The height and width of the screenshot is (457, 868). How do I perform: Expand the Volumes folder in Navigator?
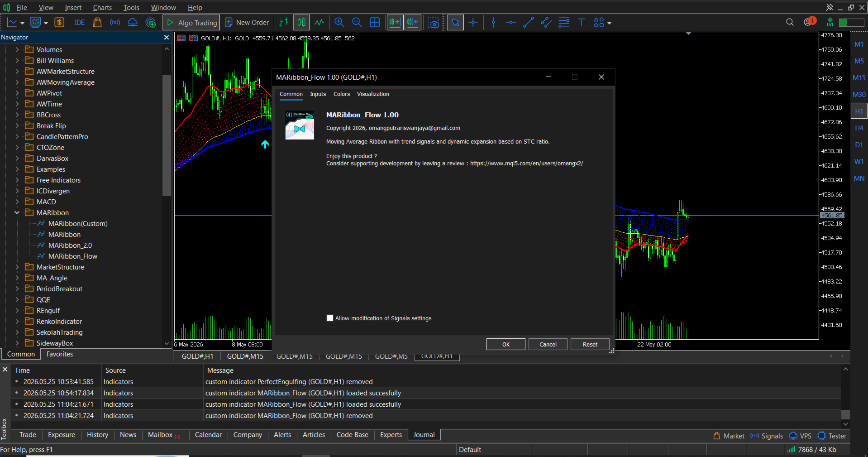pos(17,49)
